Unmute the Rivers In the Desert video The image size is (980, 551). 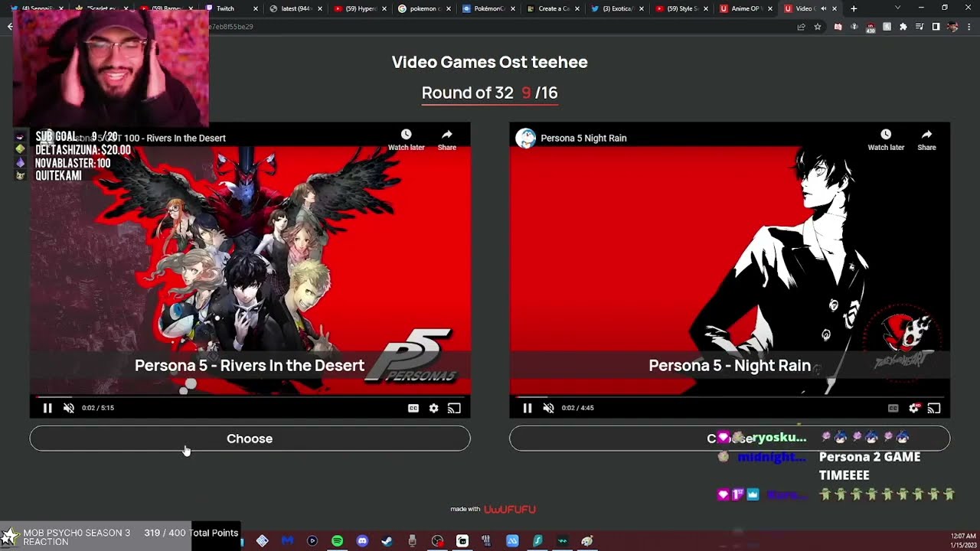(68, 408)
